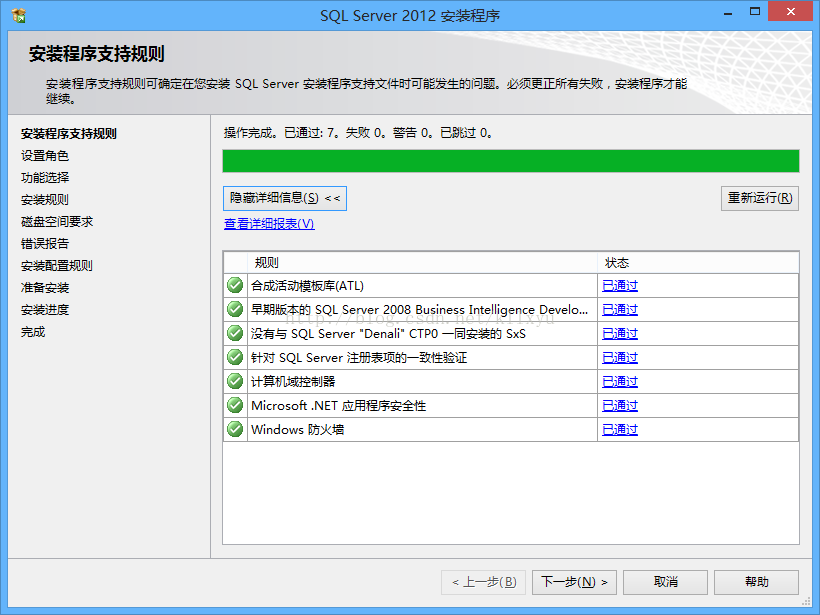Image resolution: width=820 pixels, height=615 pixels.
Task: Select rule text 计算机域控制器
Action: (x=293, y=382)
